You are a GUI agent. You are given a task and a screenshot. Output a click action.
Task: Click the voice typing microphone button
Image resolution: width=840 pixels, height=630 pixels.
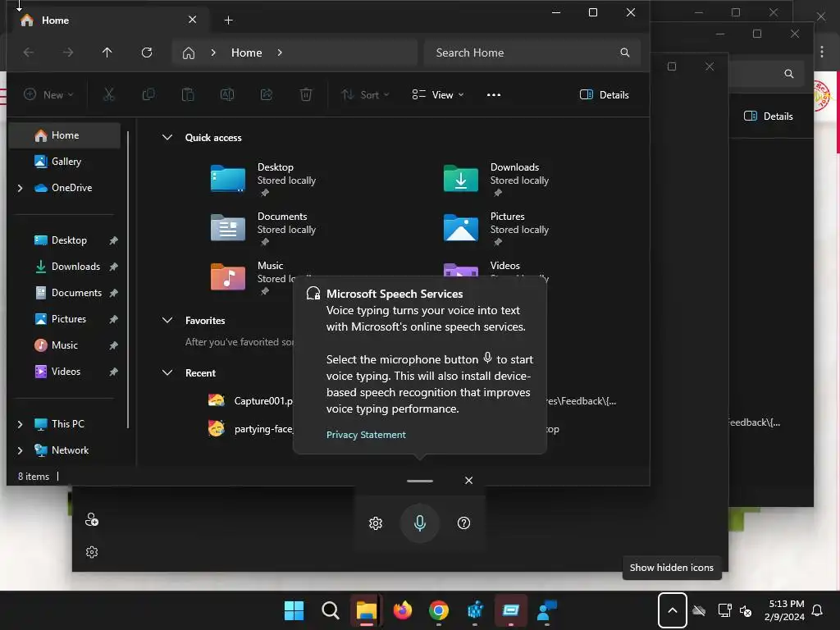tap(419, 523)
